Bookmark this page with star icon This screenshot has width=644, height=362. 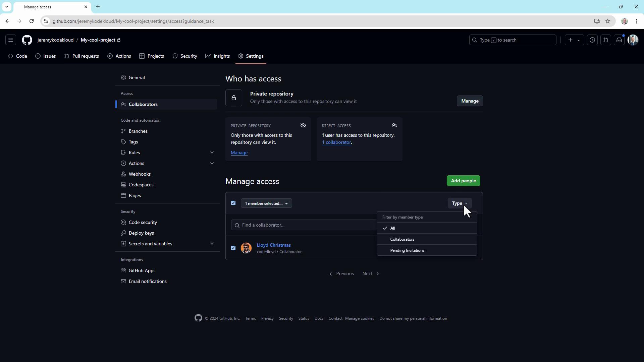[608, 21]
